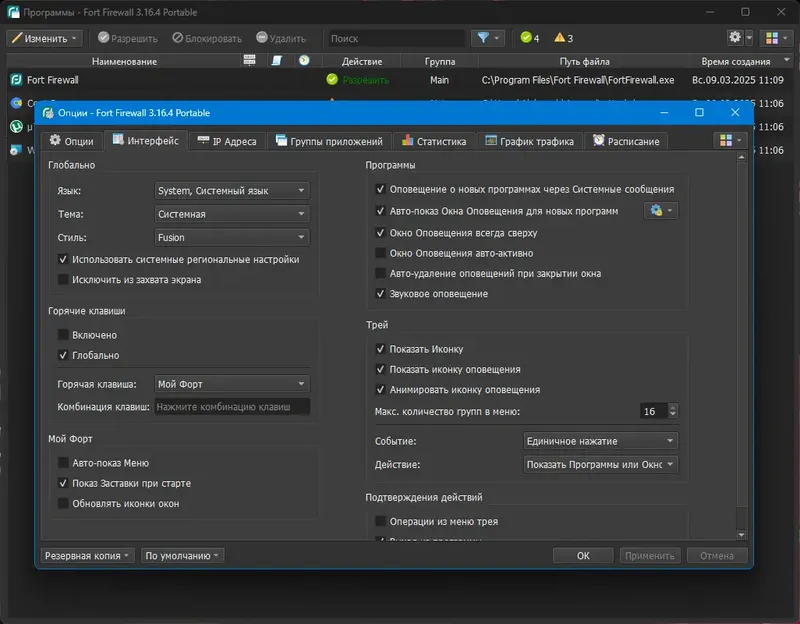Open the 'Изменить' dropdown in main toolbar
This screenshot has width=800, height=624.
point(44,38)
